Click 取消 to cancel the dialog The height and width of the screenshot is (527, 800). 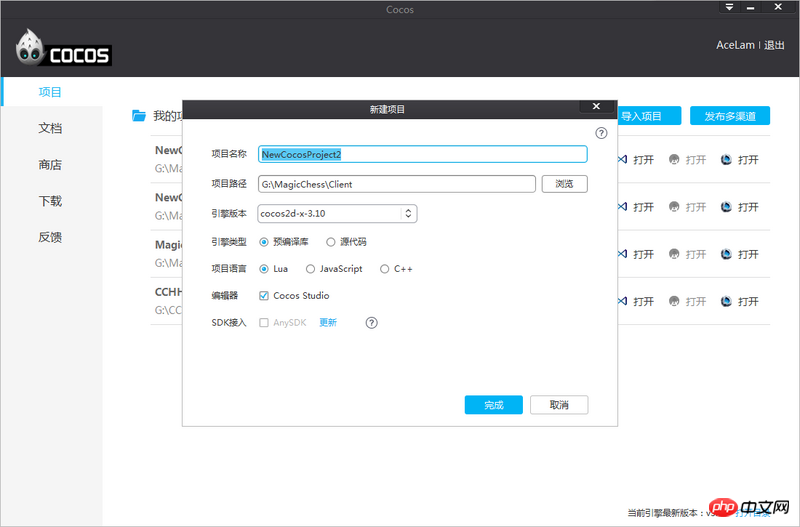pos(559,405)
